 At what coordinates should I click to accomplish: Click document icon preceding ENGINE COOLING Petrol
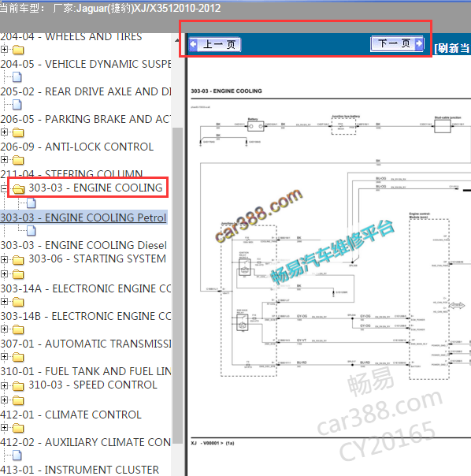point(32,203)
